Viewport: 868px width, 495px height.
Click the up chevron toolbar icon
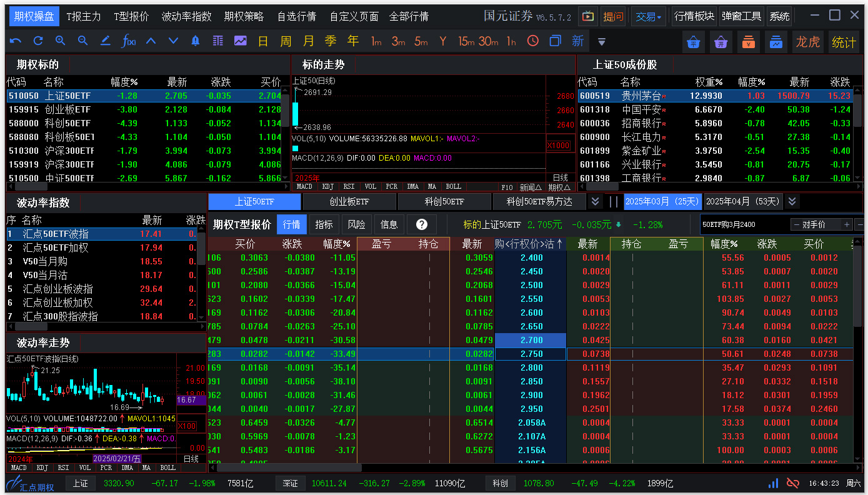tap(151, 41)
